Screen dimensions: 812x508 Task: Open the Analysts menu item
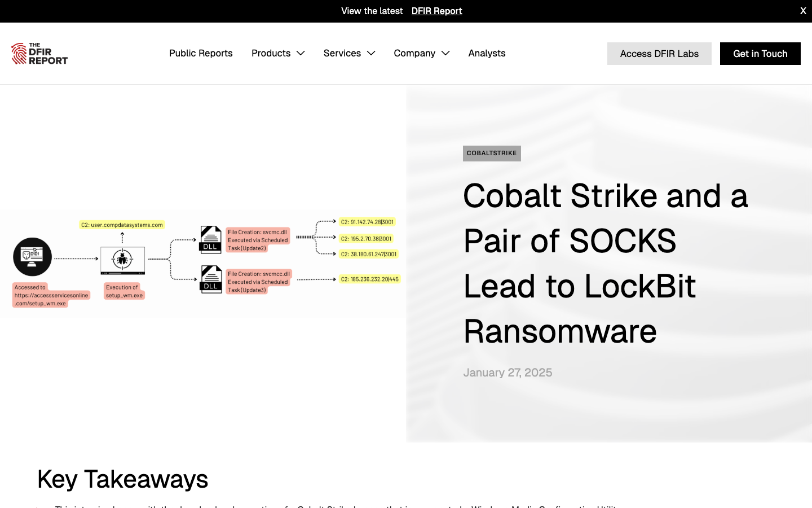tap(487, 53)
